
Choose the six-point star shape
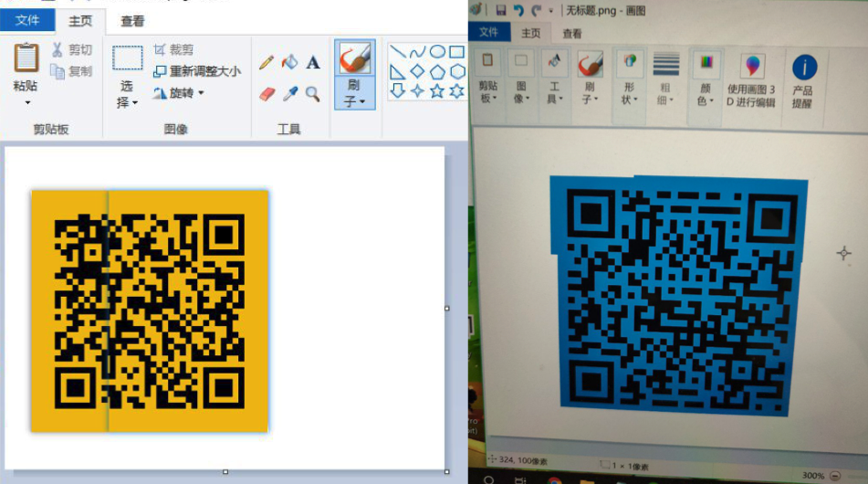point(457,90)
